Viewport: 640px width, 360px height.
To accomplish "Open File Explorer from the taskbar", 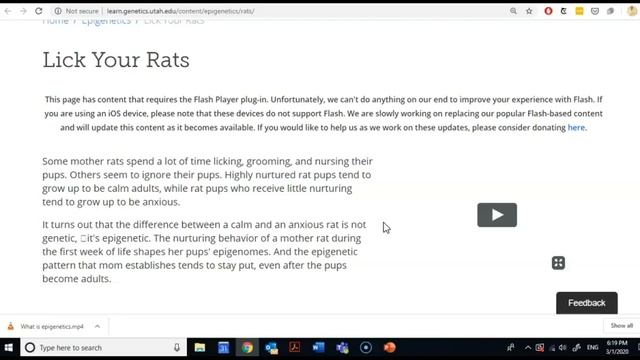I will pos(200,348).
